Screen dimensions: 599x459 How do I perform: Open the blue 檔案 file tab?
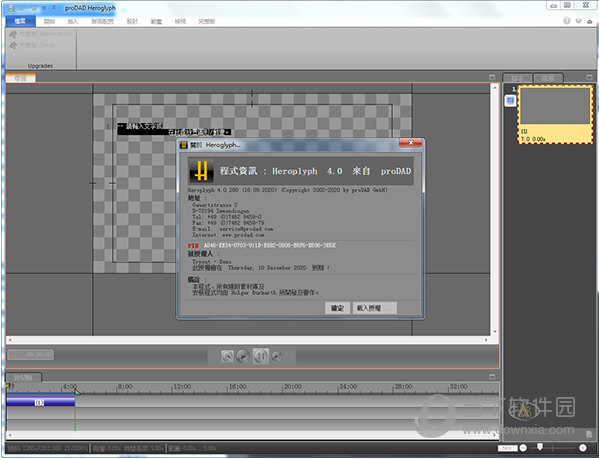20,21
